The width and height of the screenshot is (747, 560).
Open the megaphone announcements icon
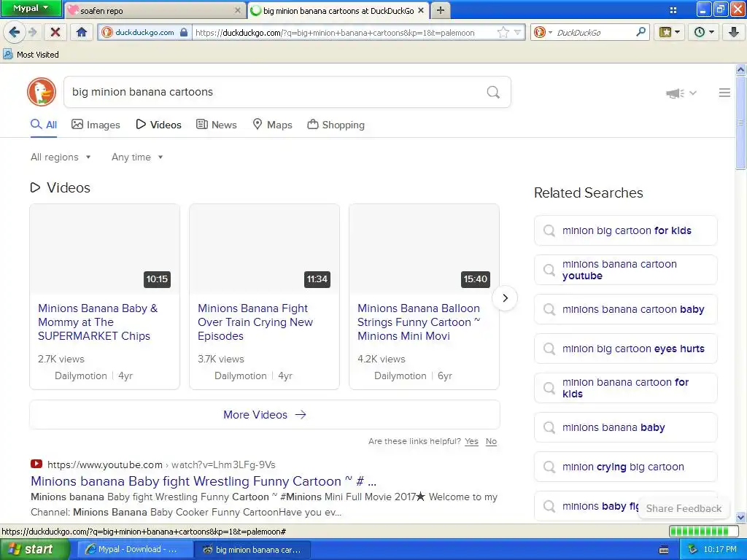coord(675,93)
